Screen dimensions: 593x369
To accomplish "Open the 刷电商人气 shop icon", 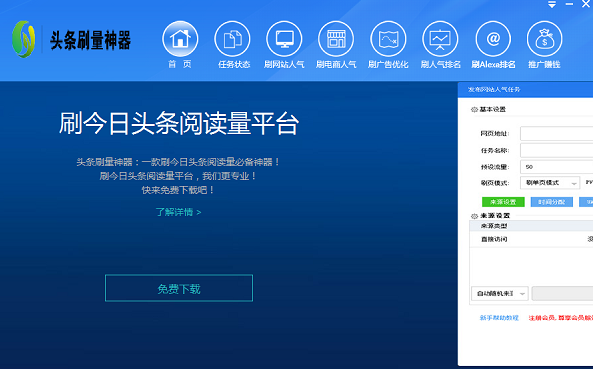I will click(336, 39).
